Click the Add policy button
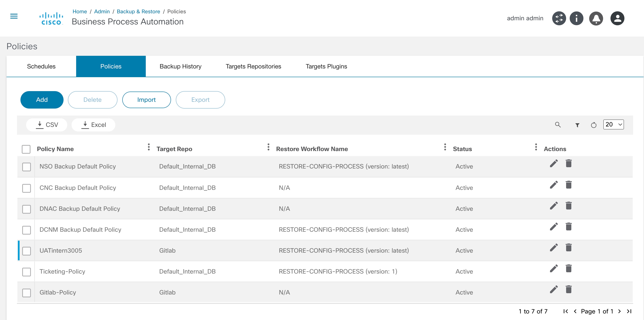644x320 pixels. tap(42, 100)
